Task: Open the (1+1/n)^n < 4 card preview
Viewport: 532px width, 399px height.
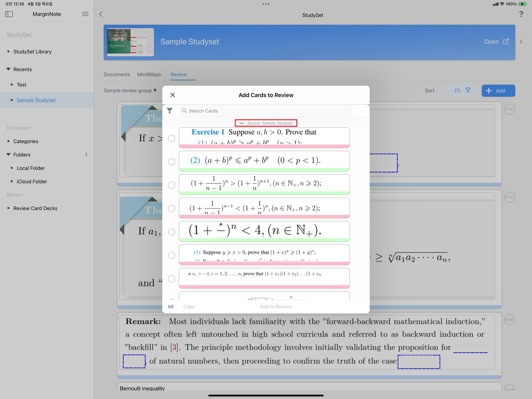Action: pos(264,231)
